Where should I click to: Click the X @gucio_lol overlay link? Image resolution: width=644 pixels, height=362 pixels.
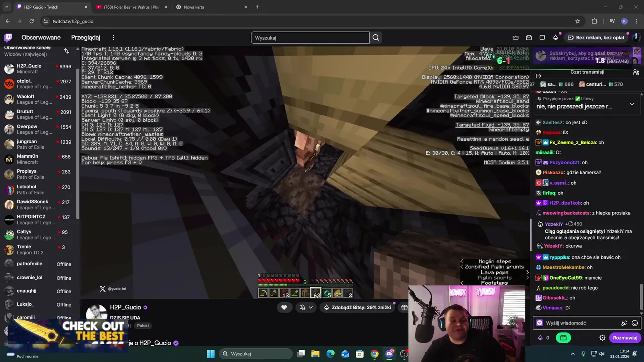113,289
